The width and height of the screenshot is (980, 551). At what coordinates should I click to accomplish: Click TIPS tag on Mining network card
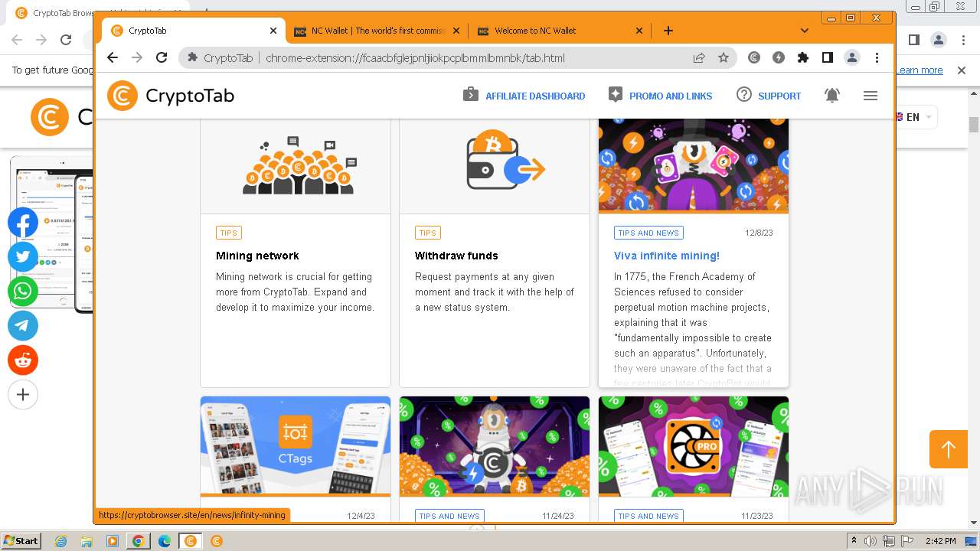[229, 233]
